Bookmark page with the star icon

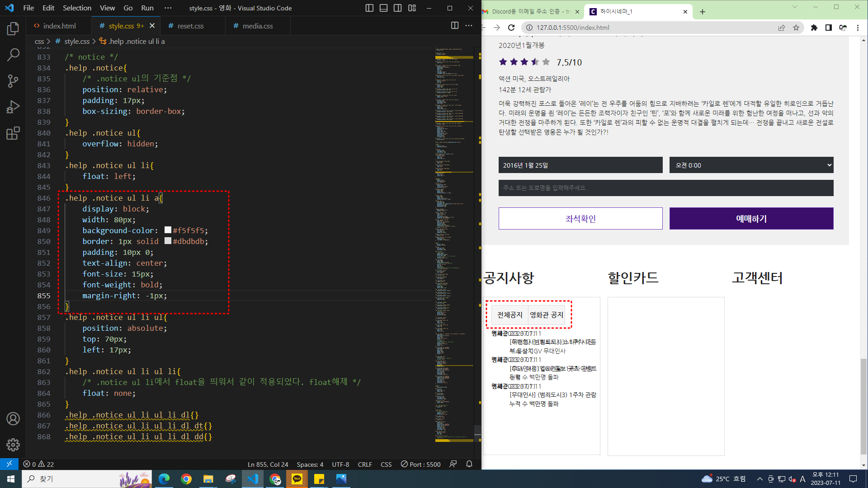pyautogui.click(x=796, y=28)
